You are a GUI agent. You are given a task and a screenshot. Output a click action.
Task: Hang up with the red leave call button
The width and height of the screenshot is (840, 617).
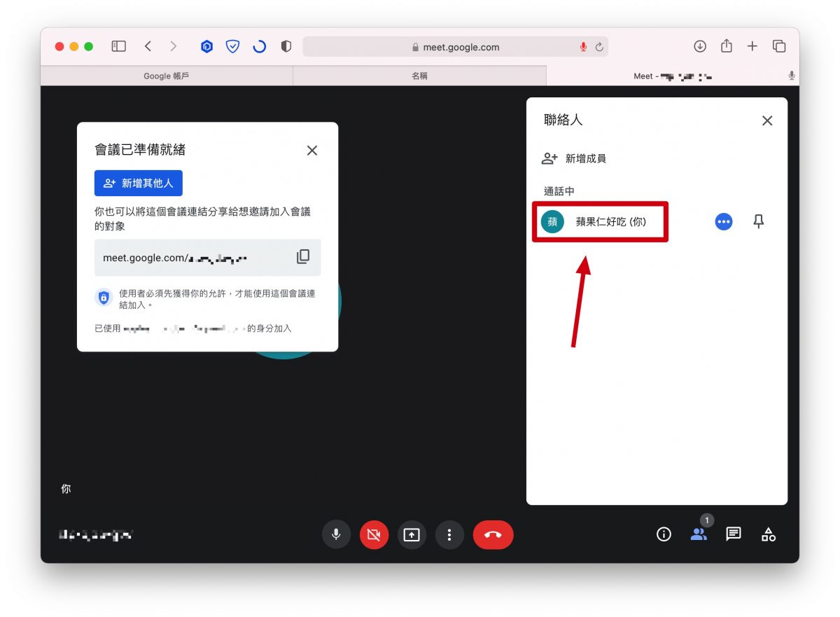point(493,535)
